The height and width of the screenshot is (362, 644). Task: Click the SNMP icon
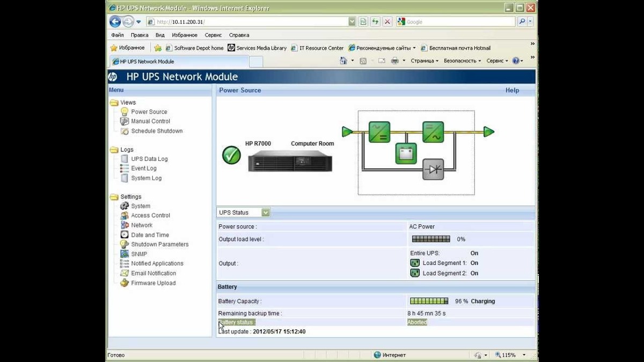coord(125,254)
